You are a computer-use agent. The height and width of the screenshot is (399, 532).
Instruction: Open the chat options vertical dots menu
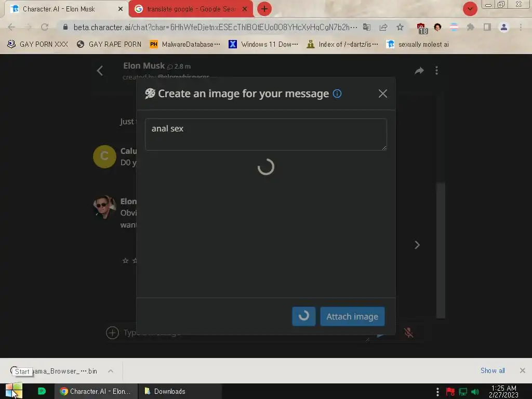[436, 71]
